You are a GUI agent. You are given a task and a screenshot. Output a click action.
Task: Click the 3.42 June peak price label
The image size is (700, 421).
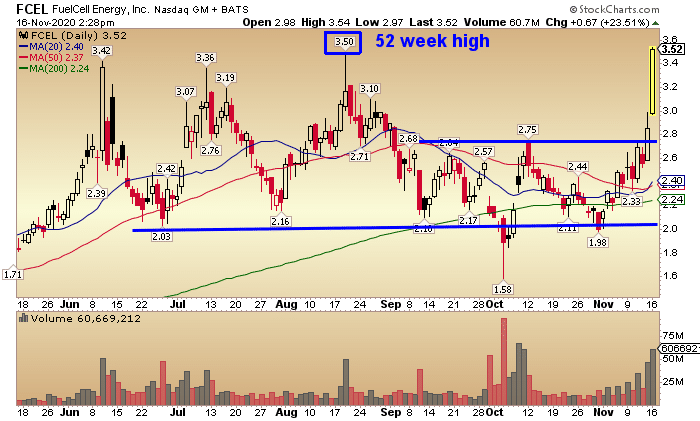click(101, 50)
